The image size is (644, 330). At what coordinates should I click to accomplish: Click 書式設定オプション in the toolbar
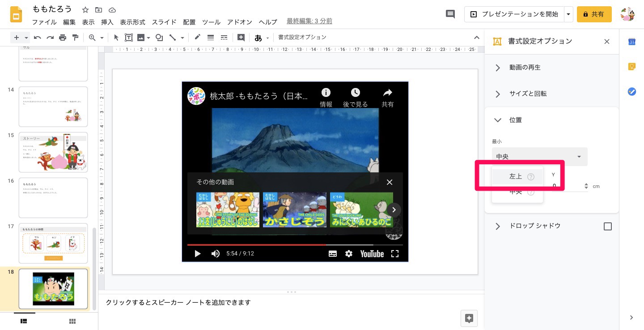tap(302, 38)
